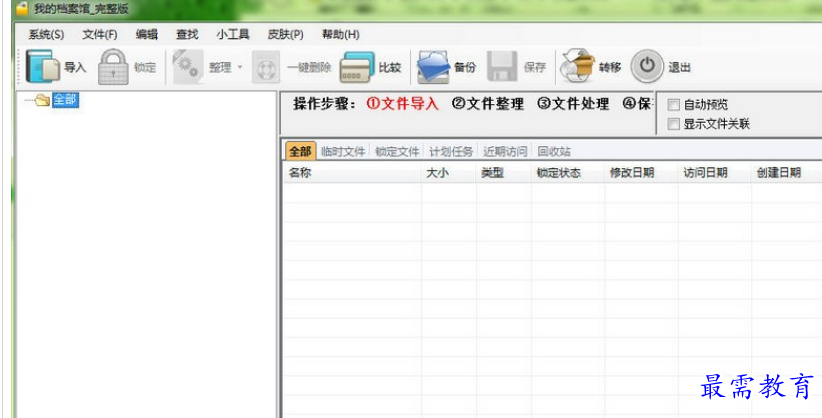Open the 文件(F) menu
The width and height of the screenshot is (822, 418).
(100, 35)
